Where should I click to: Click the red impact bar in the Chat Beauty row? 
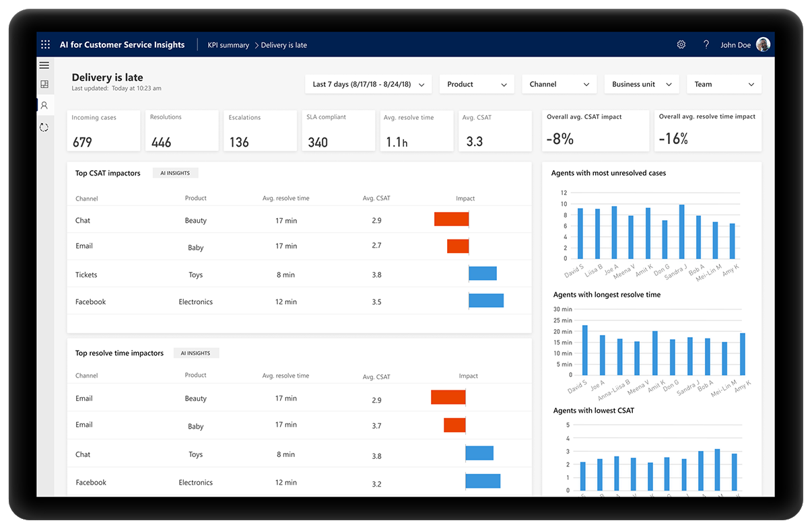451,219
